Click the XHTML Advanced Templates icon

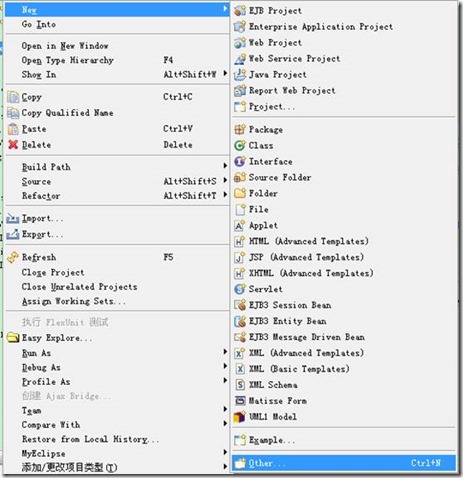(240, 273)
